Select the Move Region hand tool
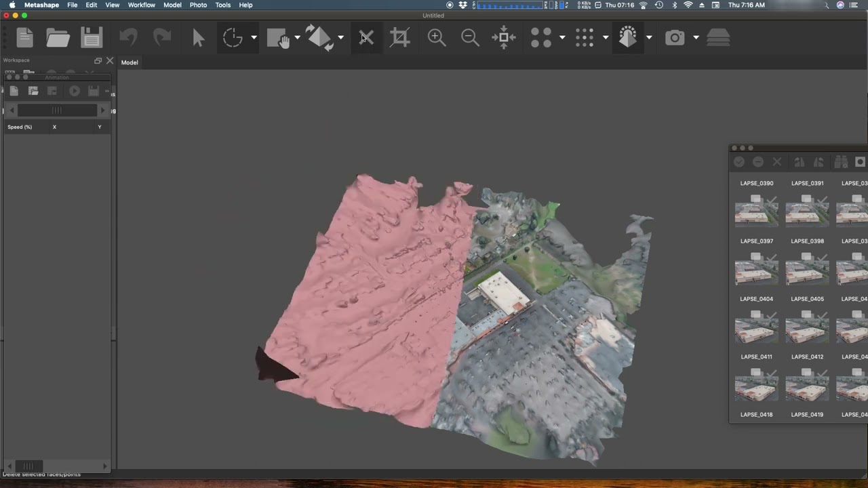This screenshot has width=868, height=488. (x=278, y=37)
